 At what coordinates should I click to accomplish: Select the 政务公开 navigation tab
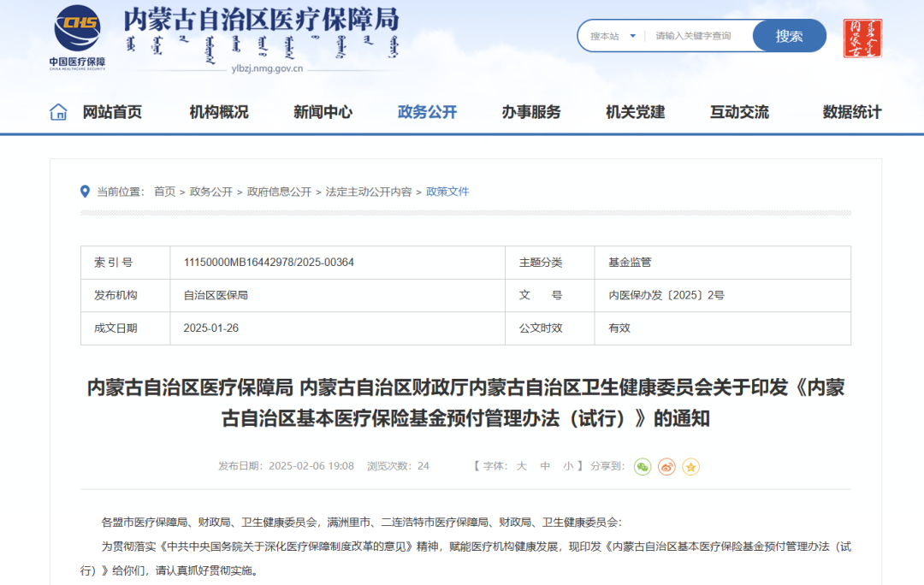(x=426, y=111)
